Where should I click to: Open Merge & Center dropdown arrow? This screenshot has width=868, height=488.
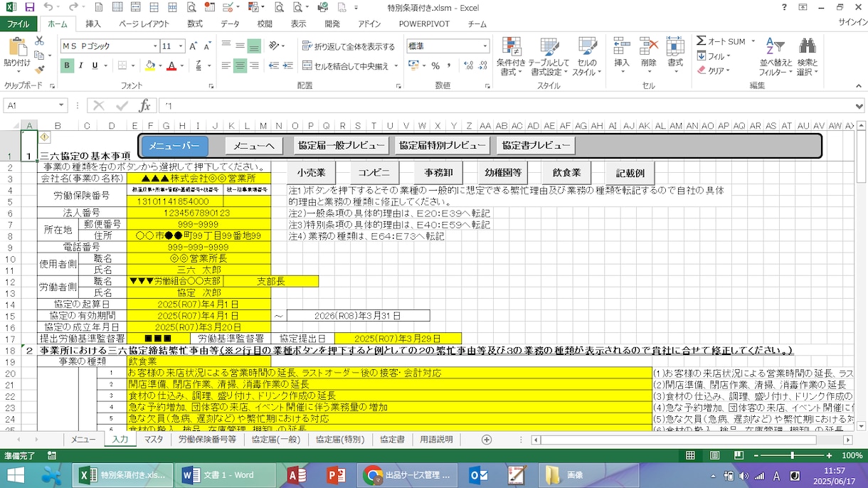(x=396, y=66)
